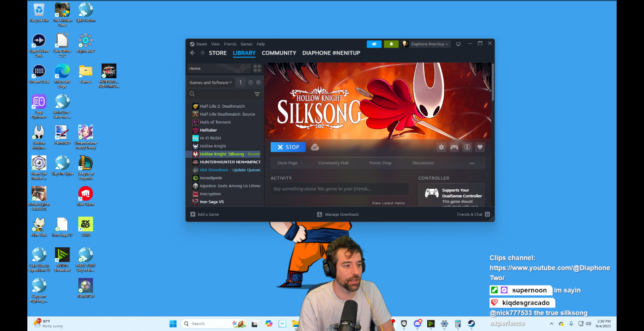
Task: Switch to Big Picture mode monitor icon
Action: [x=458, y=44]
